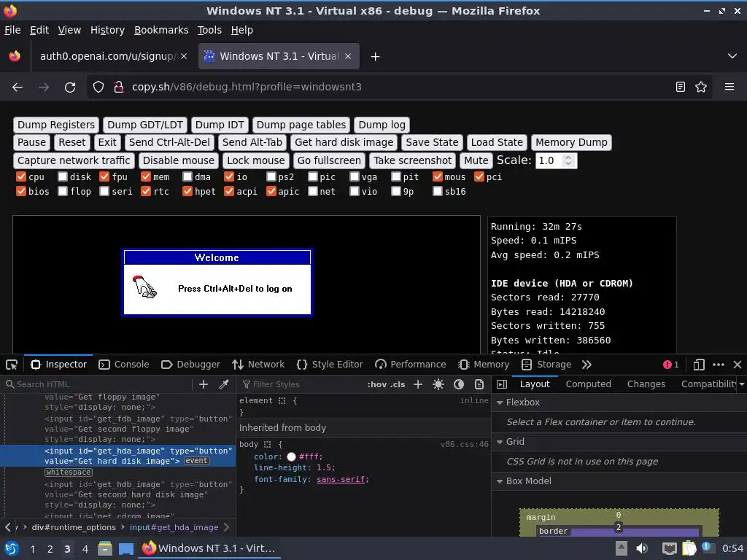Show the error count badge
Image resolution: width=747 pixels, height=560 pixels.
pos(670,365)
